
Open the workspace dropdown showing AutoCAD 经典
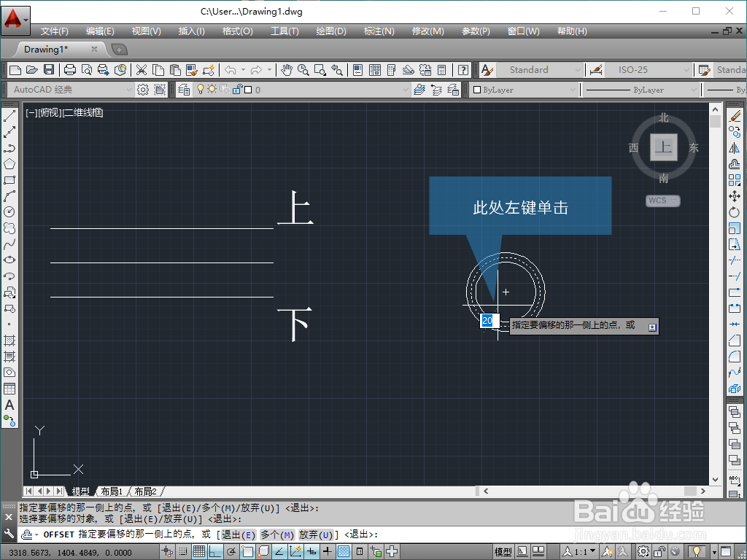pos(69,89)
